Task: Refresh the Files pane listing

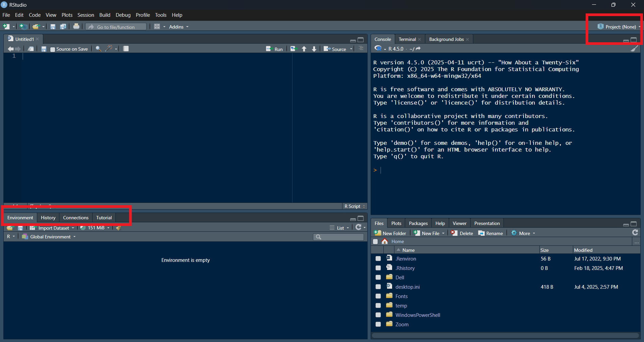Action: (635, 232)
